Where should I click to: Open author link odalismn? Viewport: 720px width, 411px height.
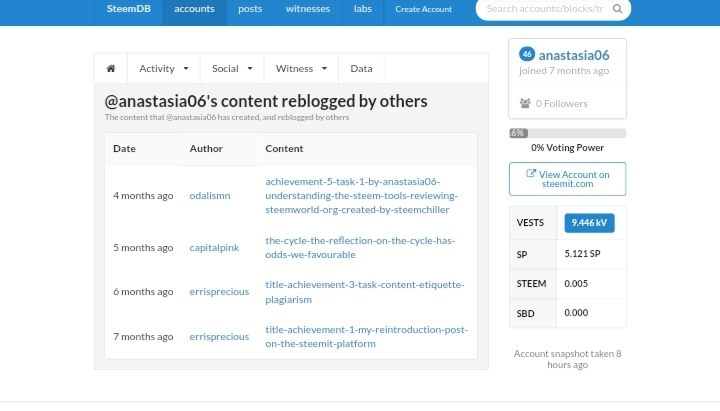click(210, 196)
